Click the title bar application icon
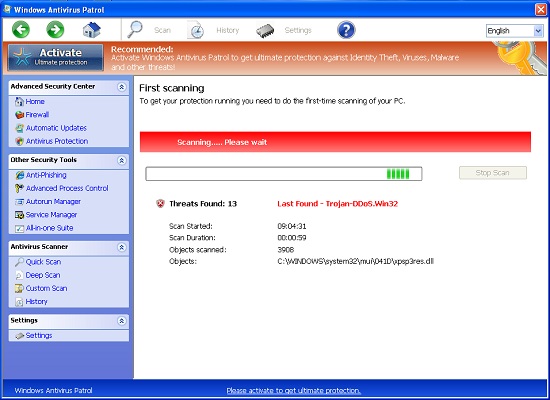This screenshot has width=550, height=400. tap(7, 9)
